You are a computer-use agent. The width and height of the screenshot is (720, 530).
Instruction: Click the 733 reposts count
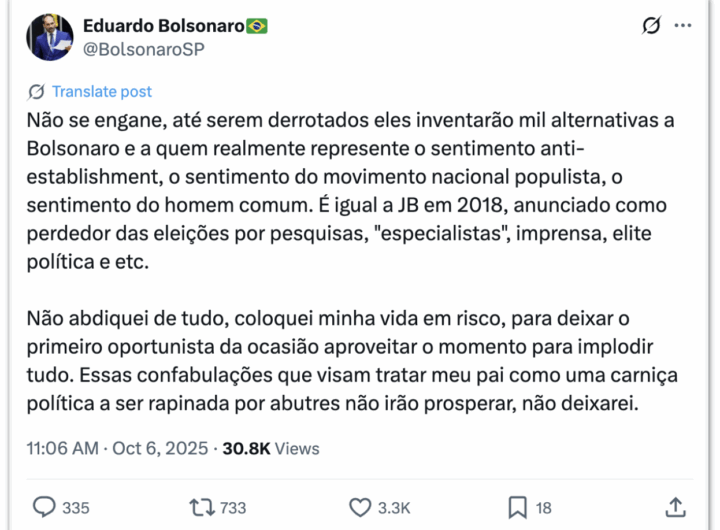[232, 508]
